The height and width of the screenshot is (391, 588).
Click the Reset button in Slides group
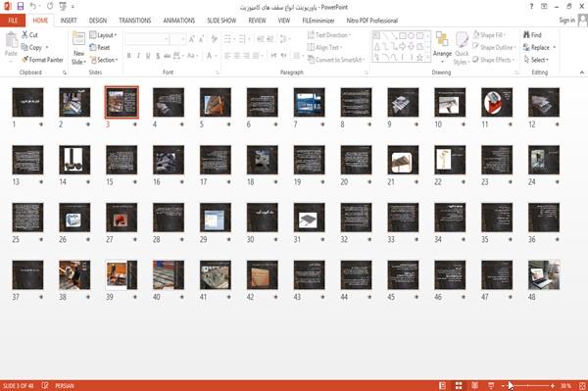coord(100,47)
